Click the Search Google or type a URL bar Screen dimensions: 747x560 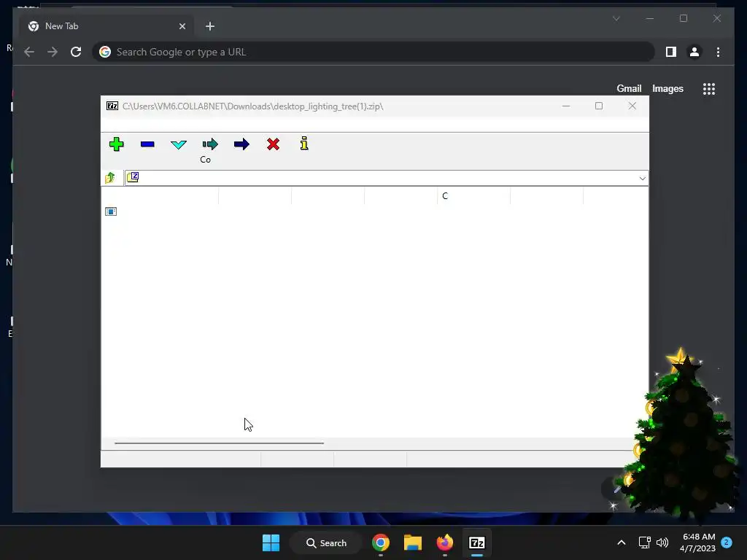373,52
